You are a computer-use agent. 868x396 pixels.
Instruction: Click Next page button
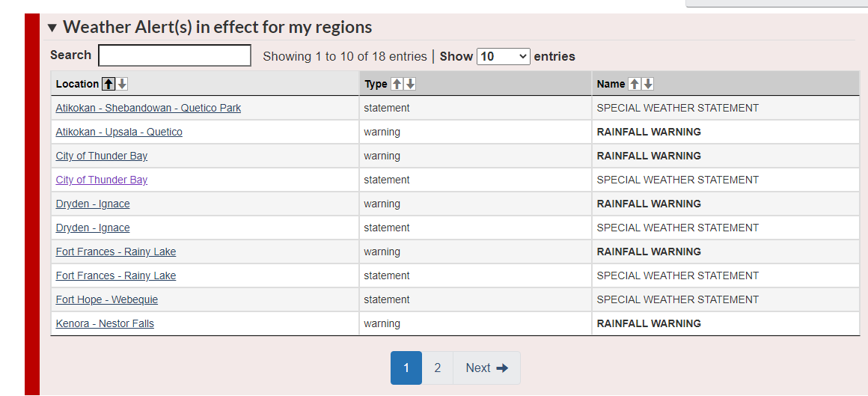pyautogui.click(x=486, y=368)
